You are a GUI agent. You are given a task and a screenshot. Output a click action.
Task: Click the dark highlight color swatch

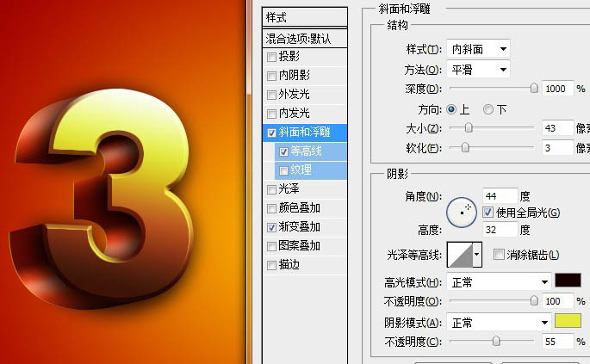(x=568, y=281)
